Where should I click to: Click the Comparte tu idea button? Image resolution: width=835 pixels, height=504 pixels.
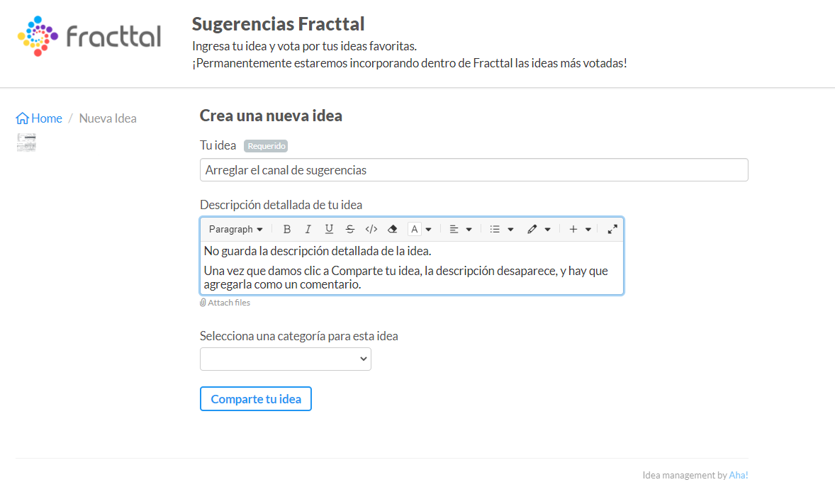tap(256, 398)
